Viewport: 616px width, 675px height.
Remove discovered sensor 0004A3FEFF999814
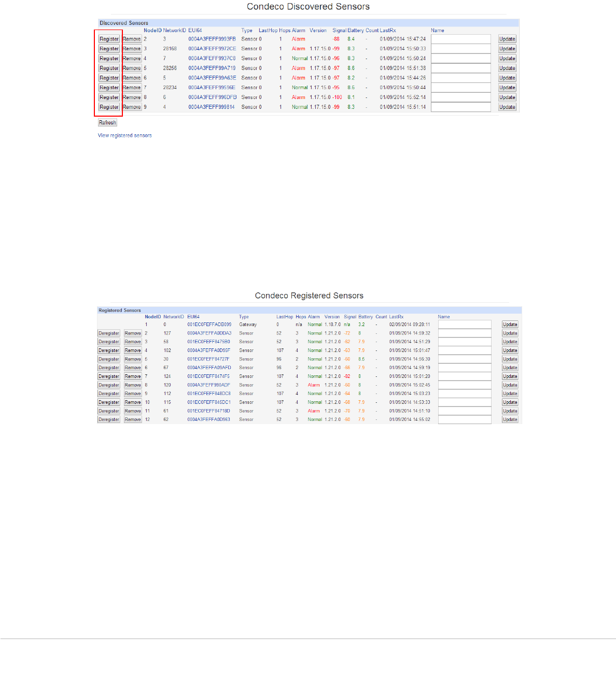(132, 107)
